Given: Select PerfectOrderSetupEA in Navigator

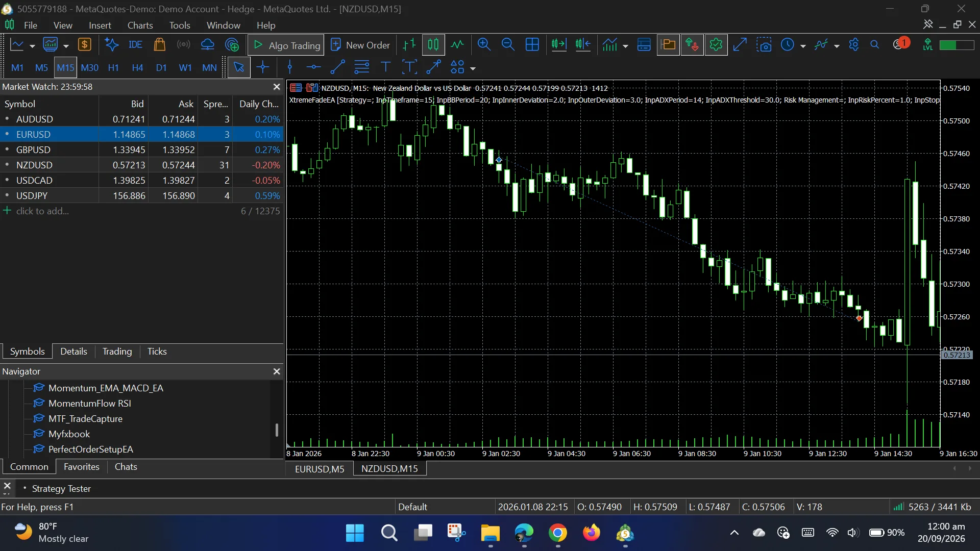Looking at the screenshot, I should 90,449.
